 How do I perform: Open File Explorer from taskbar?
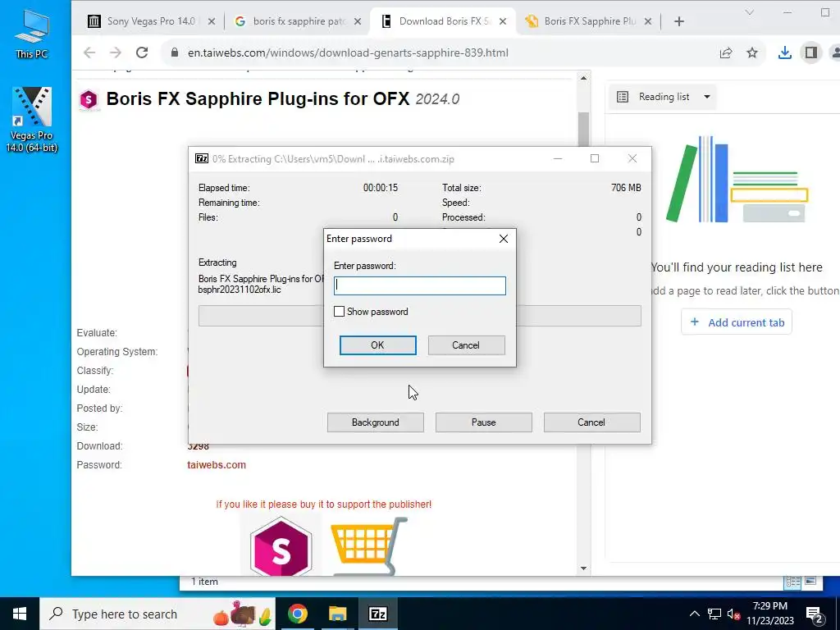click(337, 614)
